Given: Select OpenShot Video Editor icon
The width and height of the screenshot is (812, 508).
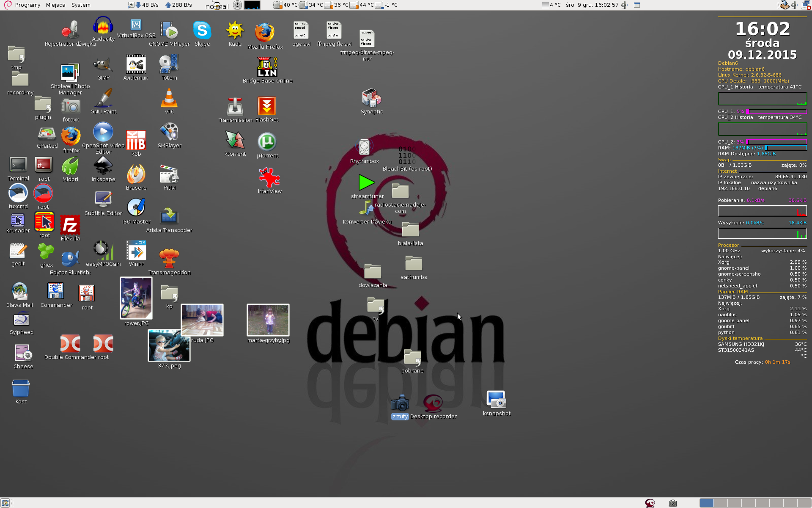Looking at the screenshot, I should click(103, 132).
